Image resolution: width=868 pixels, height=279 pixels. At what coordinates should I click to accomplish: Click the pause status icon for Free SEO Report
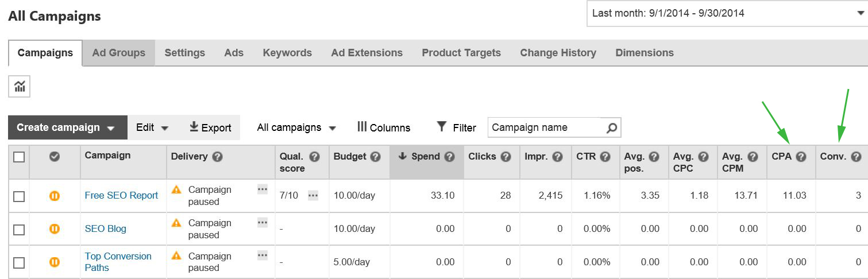(x=55, y=196)
